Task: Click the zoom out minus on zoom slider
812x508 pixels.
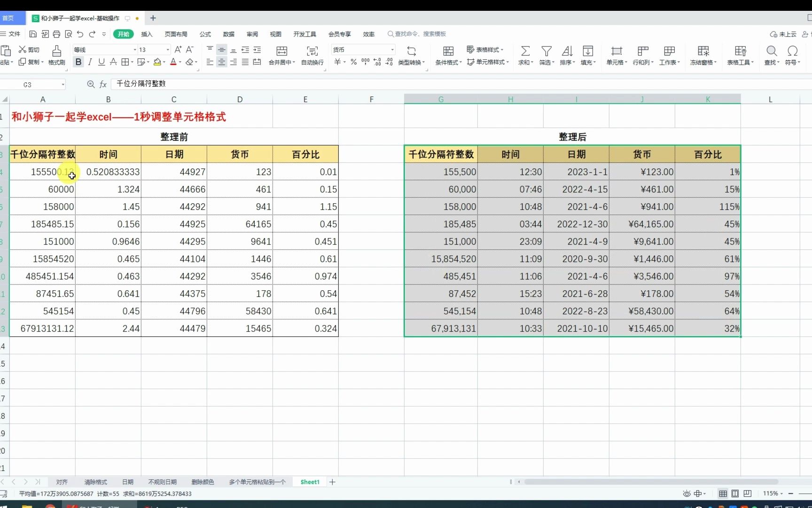Action: click(x=791, y=493)
